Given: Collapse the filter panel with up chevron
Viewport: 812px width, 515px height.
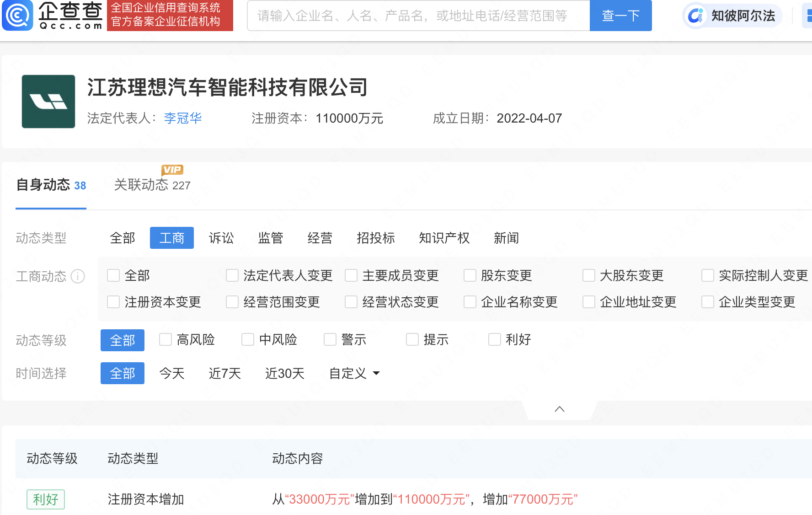Looking at the screenshot, I should pos(559,409).
